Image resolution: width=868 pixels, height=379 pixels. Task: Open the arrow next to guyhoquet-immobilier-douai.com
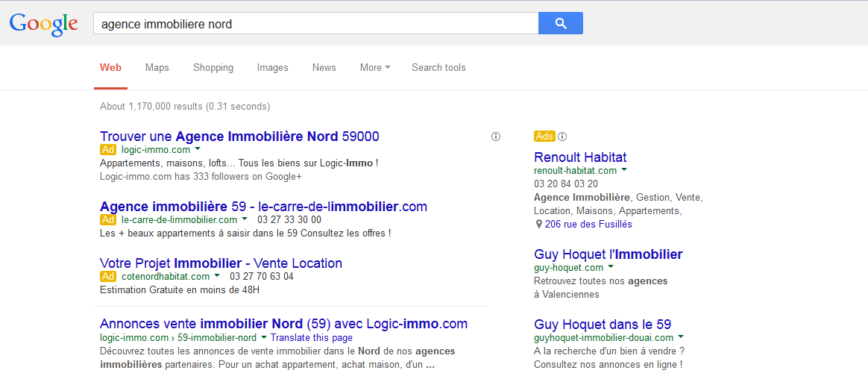681,337
